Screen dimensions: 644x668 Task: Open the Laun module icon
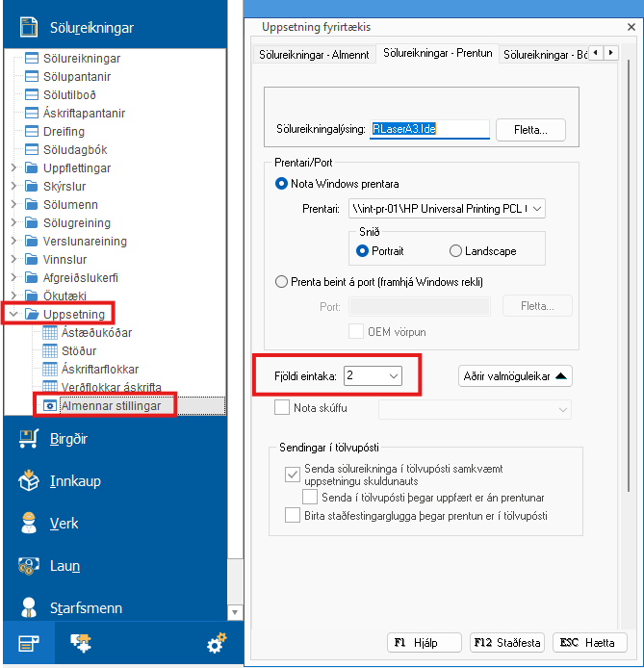coord(31,566)
